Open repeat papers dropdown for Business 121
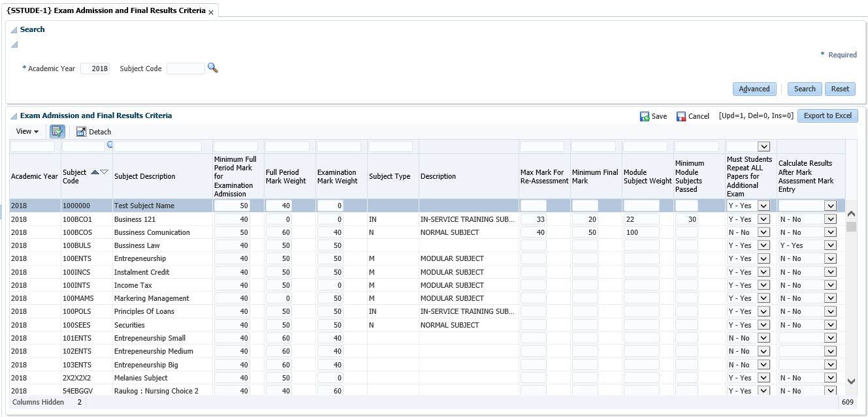The width and height of the screenshot is (868, 417). 763,219
